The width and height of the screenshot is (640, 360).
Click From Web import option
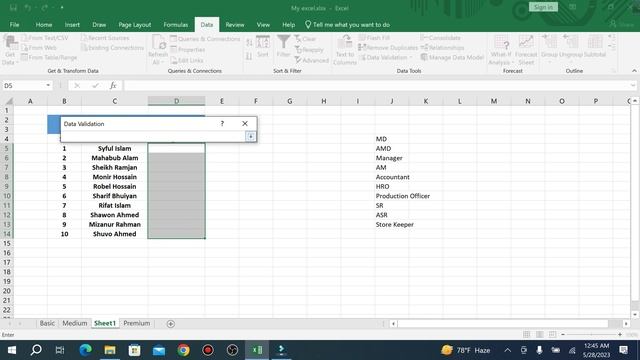(39, 47)
